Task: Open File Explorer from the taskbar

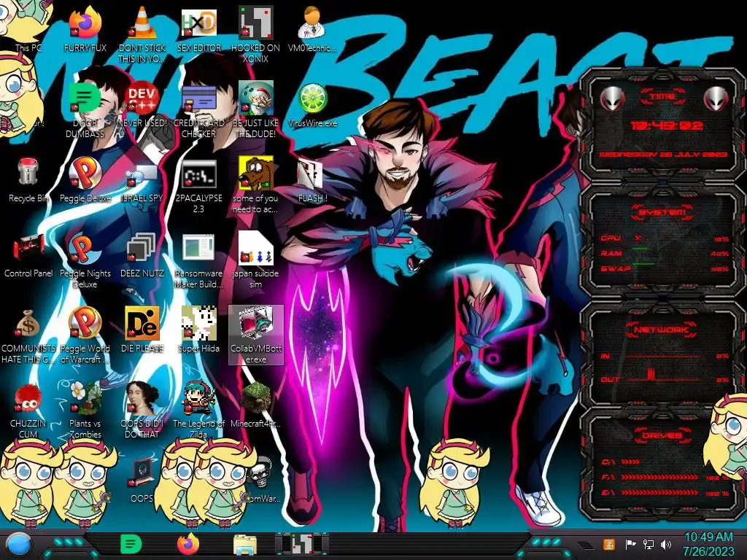Action: point(245,544)
